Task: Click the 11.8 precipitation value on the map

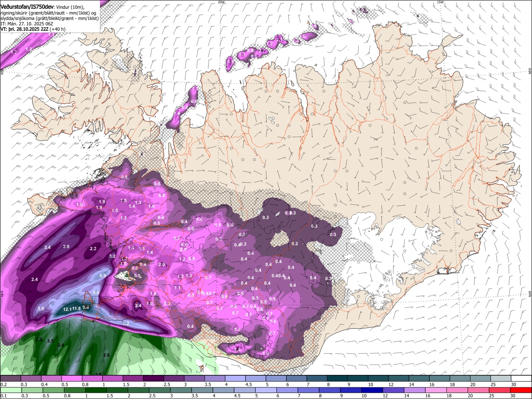Action: 76,308
